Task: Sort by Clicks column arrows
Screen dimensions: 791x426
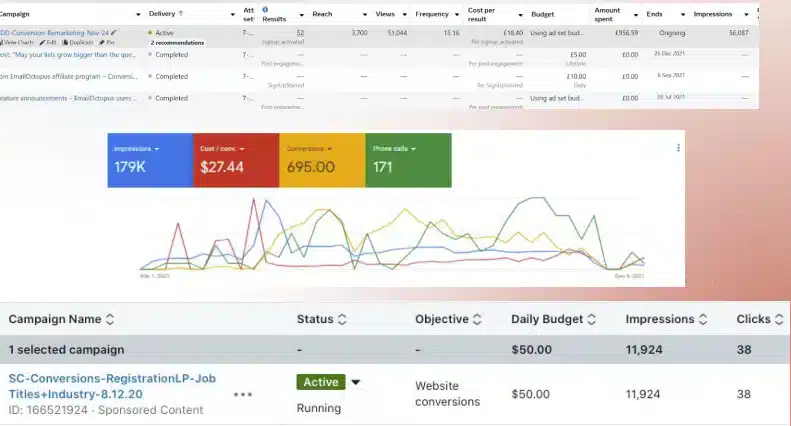Action: pos(779,319)
